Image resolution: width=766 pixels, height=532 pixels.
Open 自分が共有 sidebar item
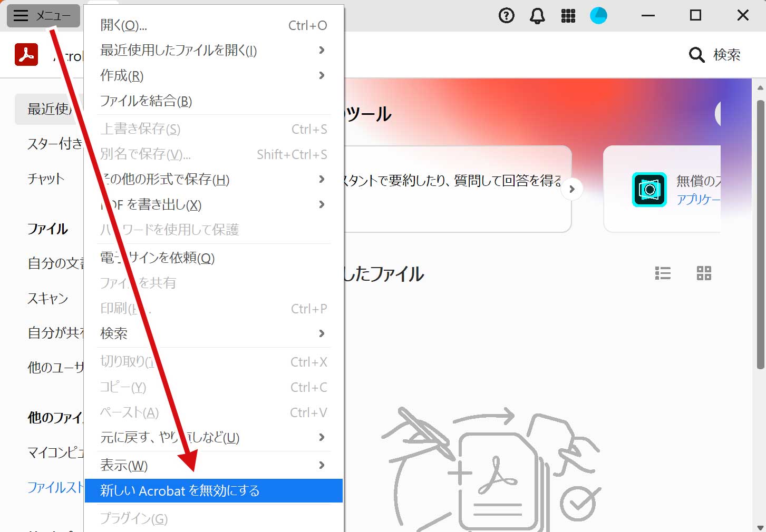pyautogui.click(x=55, y=332)
